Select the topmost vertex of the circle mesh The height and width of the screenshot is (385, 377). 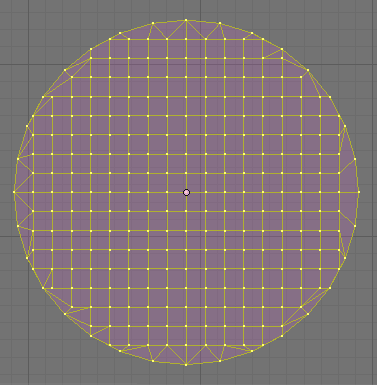coord(186,20)
